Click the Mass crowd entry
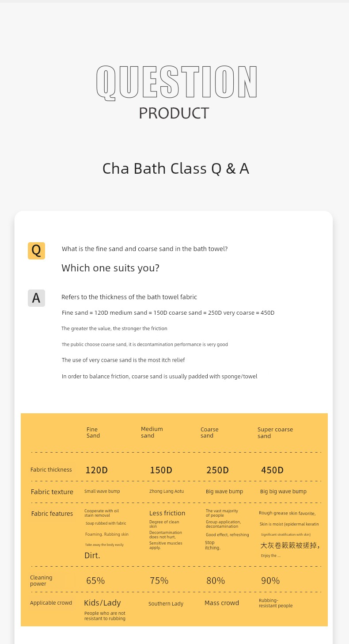 221,603
